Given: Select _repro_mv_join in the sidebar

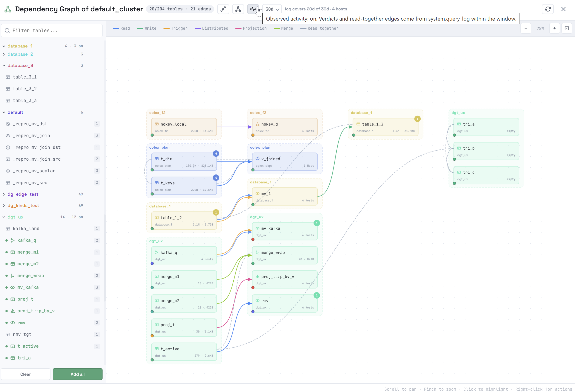Looking at the screenshot, I should coord(52,136).
